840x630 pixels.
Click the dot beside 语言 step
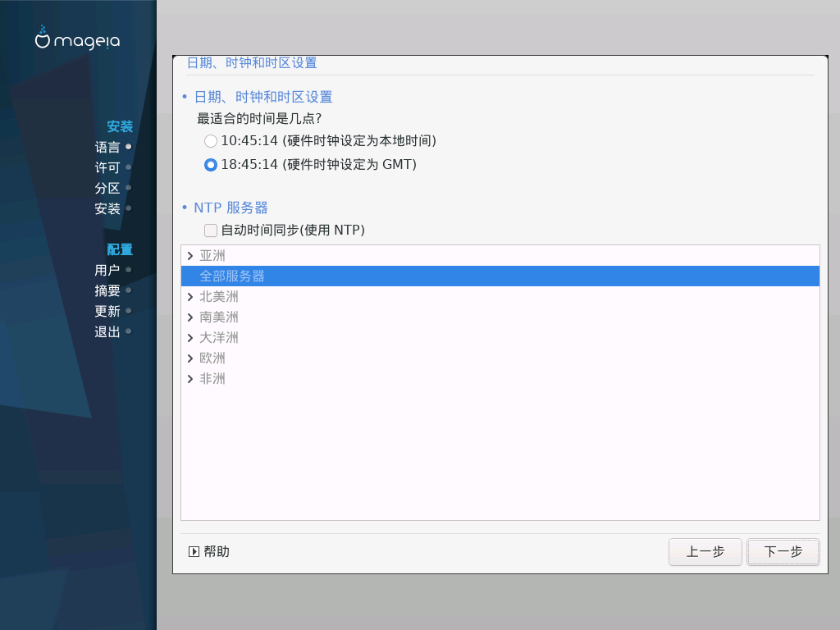(x=129, y=147)
